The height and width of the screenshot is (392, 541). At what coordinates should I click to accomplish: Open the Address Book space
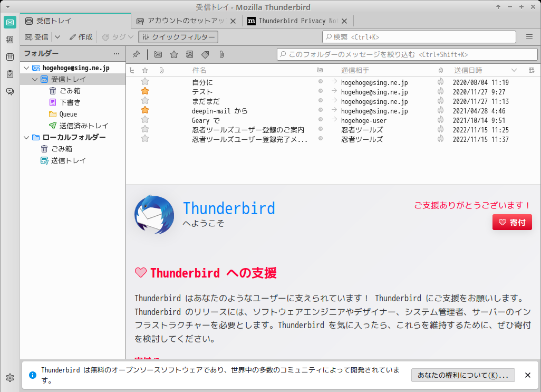pyautogui.click(x=10, y=40)
